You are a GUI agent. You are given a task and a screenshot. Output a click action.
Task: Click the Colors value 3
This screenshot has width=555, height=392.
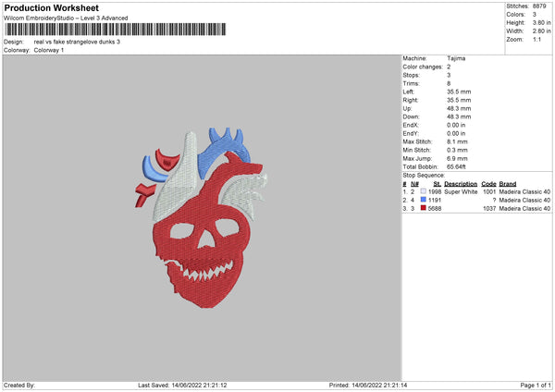pyautogui.click(x=535, y=15)
